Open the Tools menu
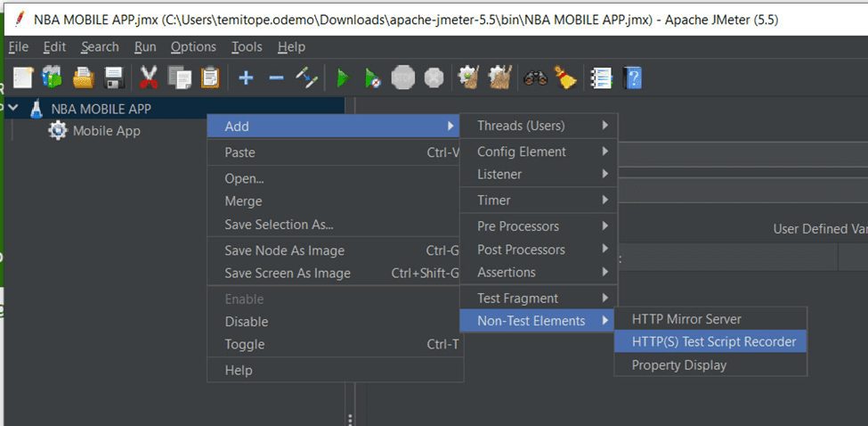 coord(247,47)
